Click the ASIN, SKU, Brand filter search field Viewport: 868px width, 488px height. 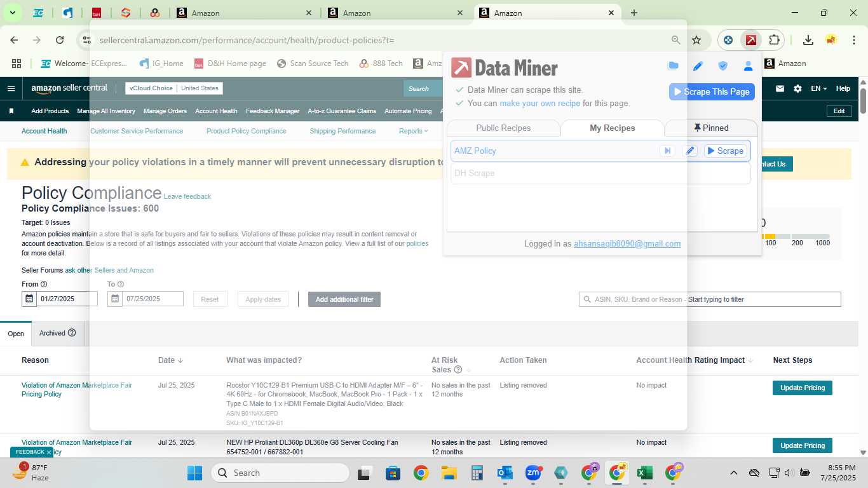(x=710, y=299)
